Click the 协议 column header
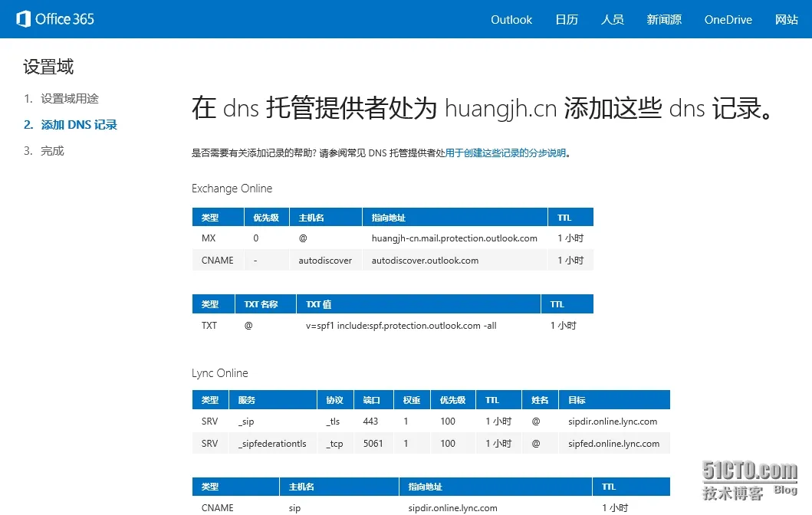 [x=334, y=400]
